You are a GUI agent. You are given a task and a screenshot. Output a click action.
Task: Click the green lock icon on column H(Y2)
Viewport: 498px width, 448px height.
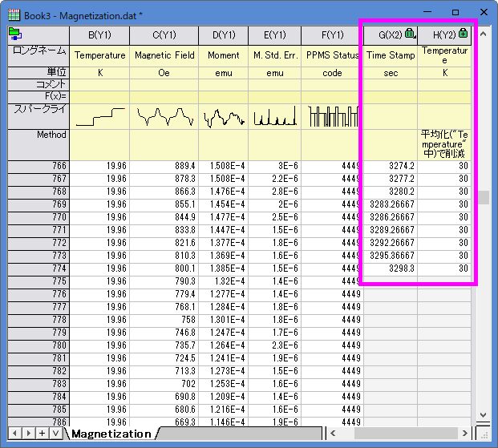point(464,33)
